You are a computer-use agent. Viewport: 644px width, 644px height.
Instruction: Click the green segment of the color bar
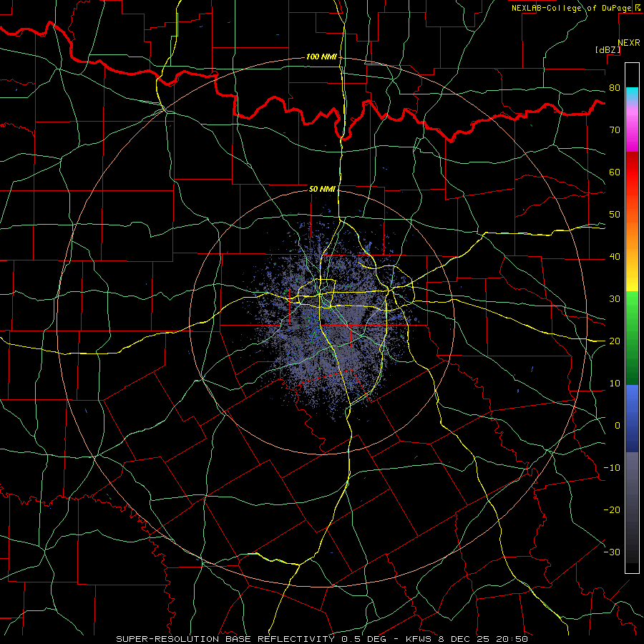click(632, 337)
